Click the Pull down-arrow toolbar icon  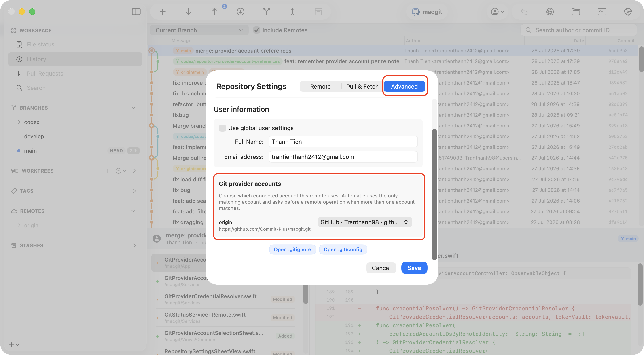click(x=189, y=12)
